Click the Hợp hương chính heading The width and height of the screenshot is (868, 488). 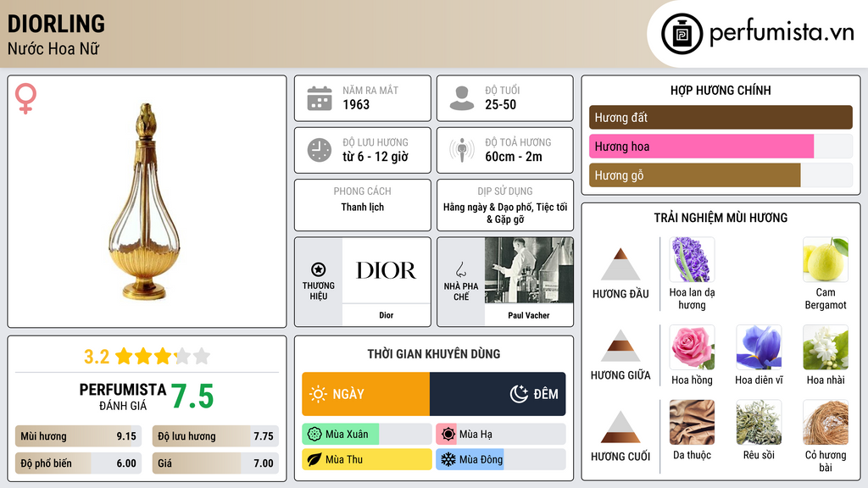point(721,90)
